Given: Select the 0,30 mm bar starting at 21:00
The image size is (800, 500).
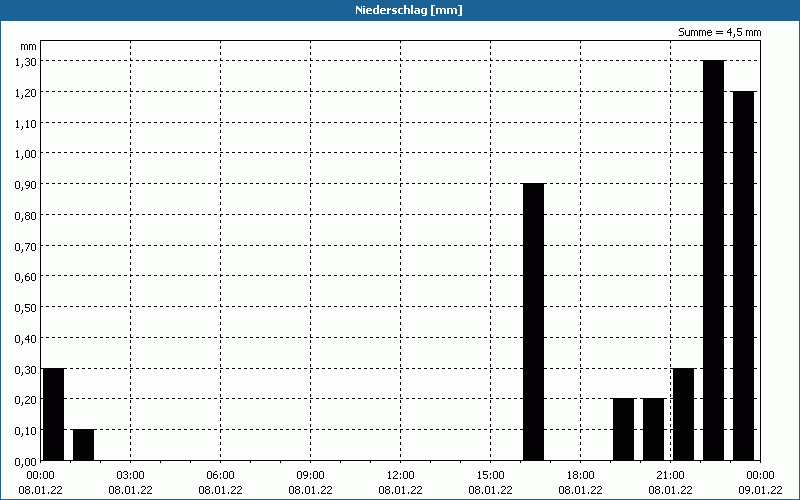Looking at the screenshot, I should (x=684, y=414).
